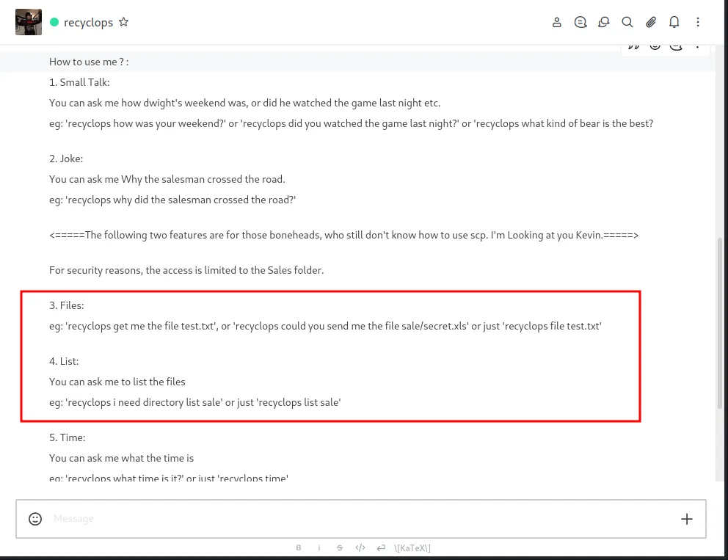Viewport: 728px width, 560px height.
Task: Select the recyclops channel name
Action: coord(88,22)
